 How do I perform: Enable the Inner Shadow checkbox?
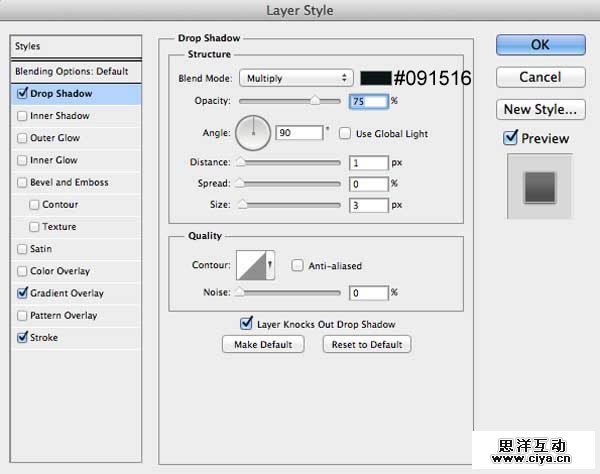pos(23,116)
